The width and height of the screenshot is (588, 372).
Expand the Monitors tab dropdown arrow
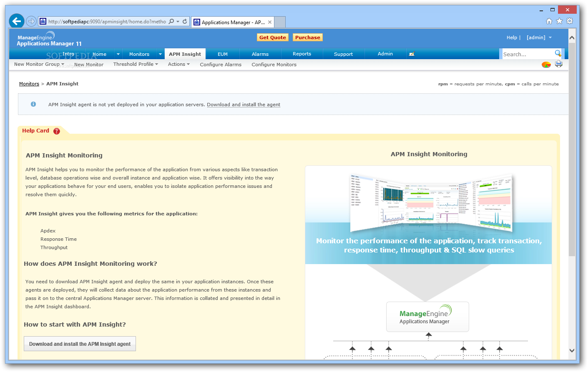click(x=160, y=54)
